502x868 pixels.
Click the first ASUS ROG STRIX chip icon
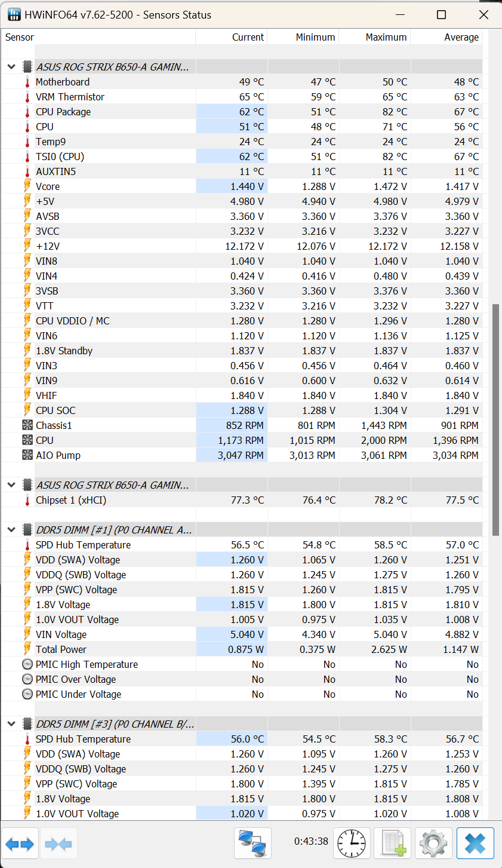(x=27, y=67)
